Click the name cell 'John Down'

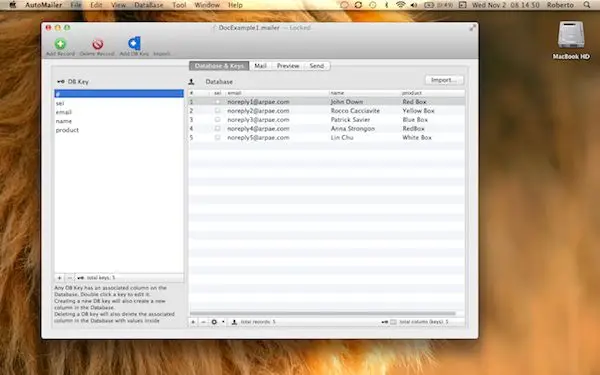[x=347, y=102]
